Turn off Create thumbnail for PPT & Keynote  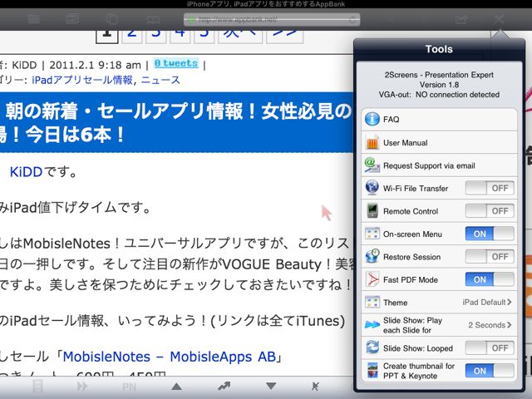490,371
